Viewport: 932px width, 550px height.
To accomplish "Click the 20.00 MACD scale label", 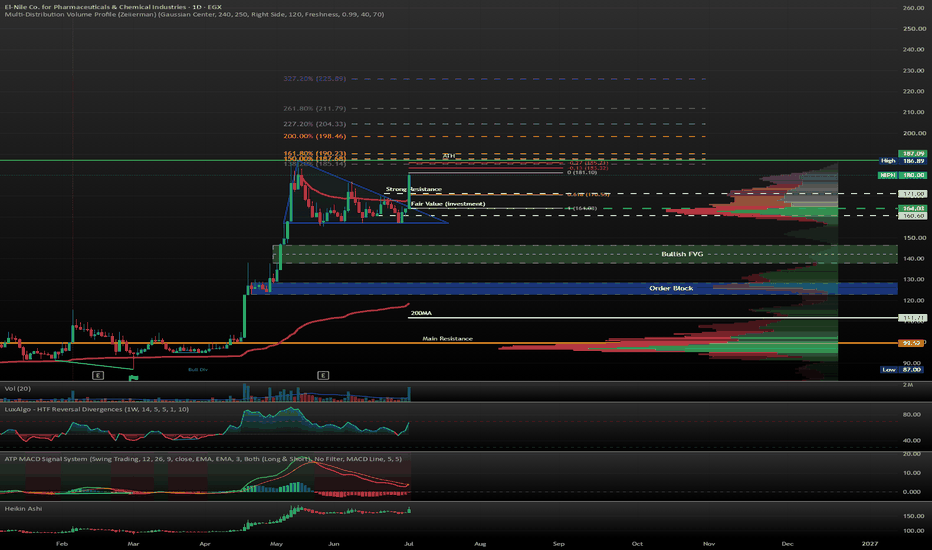I will [912, 454].
